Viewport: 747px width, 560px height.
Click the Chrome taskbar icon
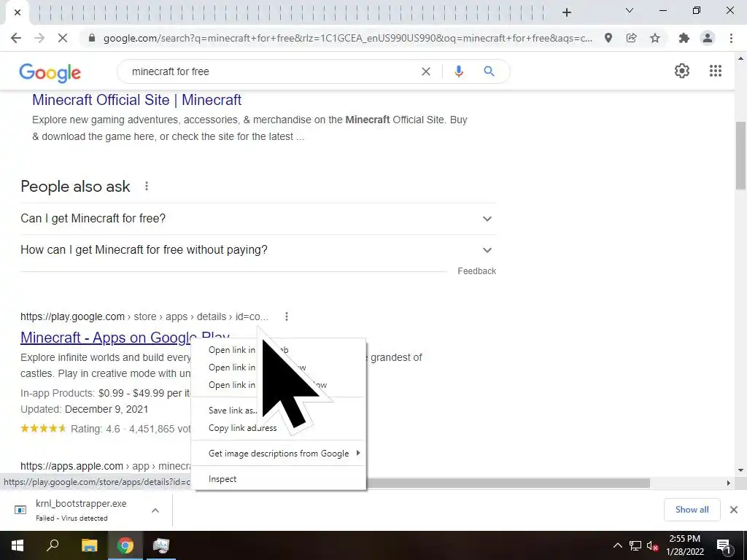point(125,545)
